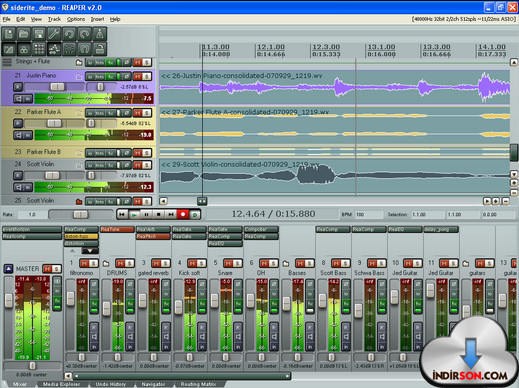
Task: Collapse the Strings + Flute folder track
Action: (x=79, y=62)
